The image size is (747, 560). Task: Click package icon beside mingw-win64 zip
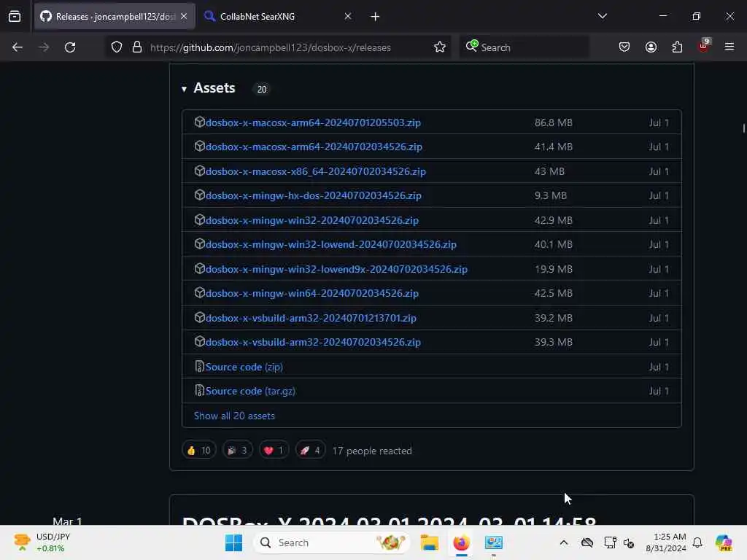click(200, 292)
